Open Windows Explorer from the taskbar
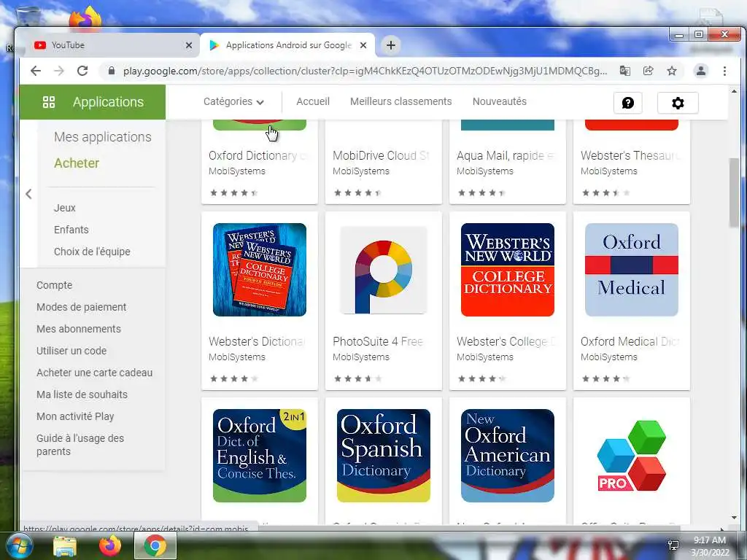 click(x=65, y=546)
